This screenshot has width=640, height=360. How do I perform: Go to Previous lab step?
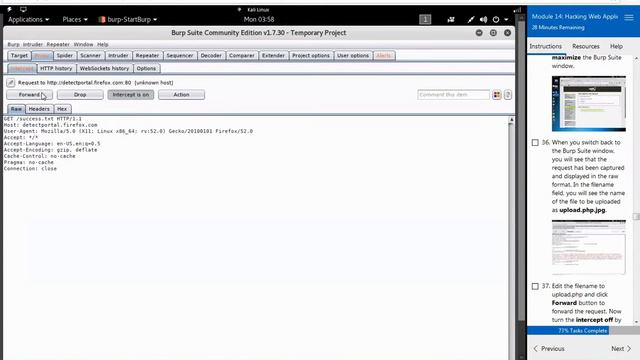tap(549, 349)
